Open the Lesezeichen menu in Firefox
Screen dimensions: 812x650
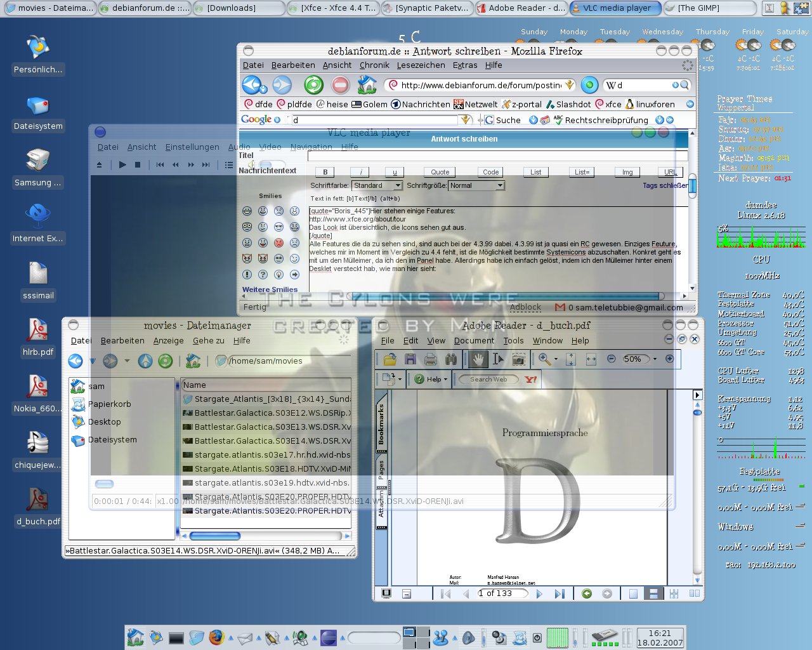421,65
